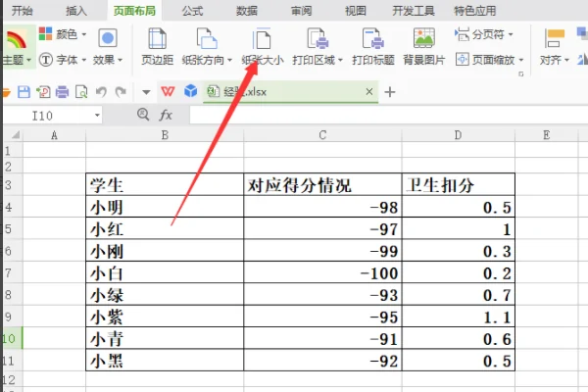588x392 pixels.
Task: Open the Paper Orientation (纸张方向) dropdown
Action: 207,48
